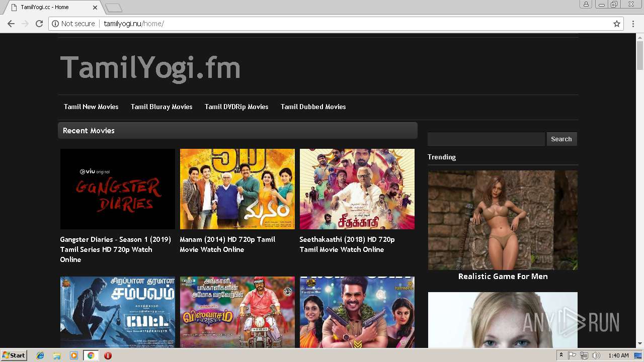Go back with the browser back arrow
Screen dimensions: 644x362
[x=11, y=24]
